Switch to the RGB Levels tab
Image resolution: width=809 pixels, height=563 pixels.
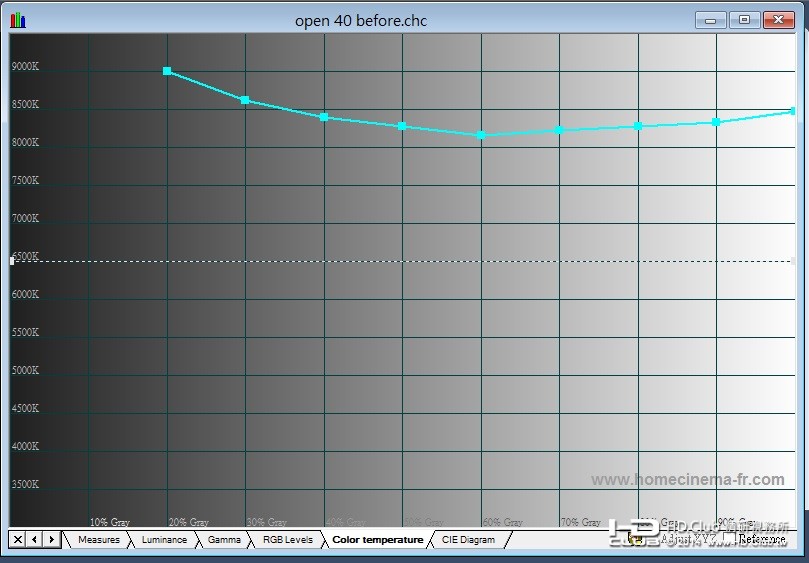click(x=287, y=540)
